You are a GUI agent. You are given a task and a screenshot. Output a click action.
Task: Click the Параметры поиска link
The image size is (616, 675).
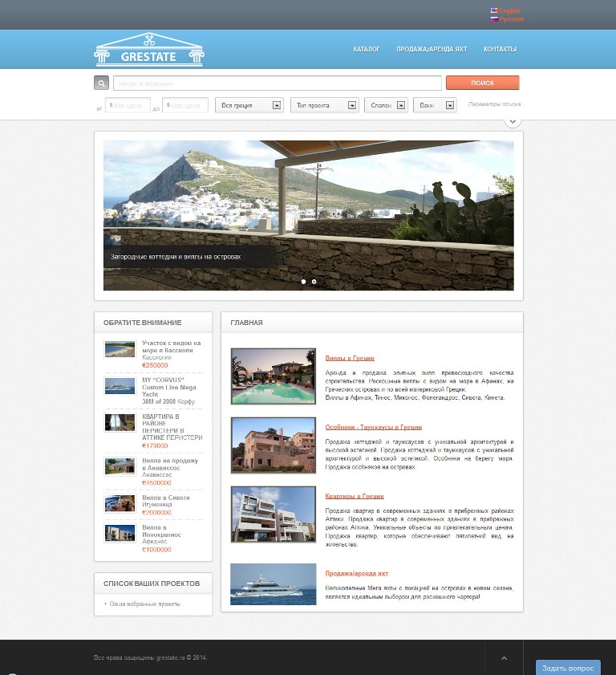pos(494,104)
